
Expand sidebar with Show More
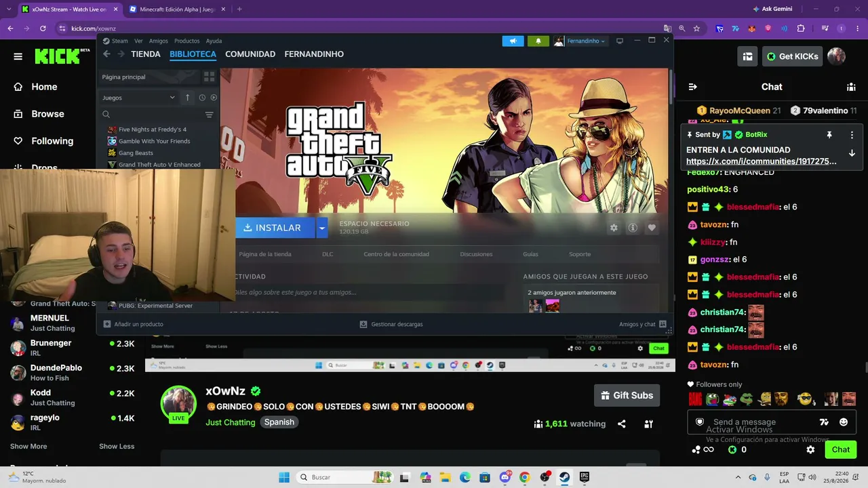click(28, 446)
